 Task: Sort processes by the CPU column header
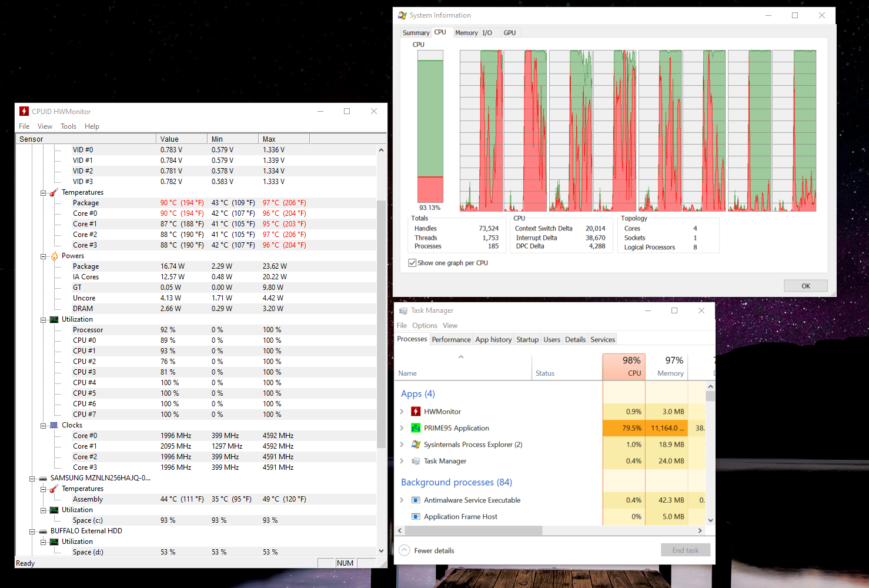point(624,366)
